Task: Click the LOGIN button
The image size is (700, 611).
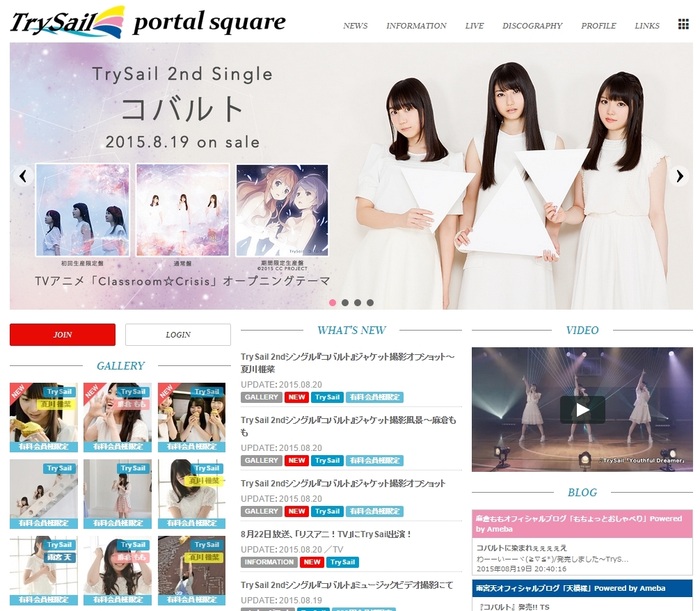Action: point(178,335)
